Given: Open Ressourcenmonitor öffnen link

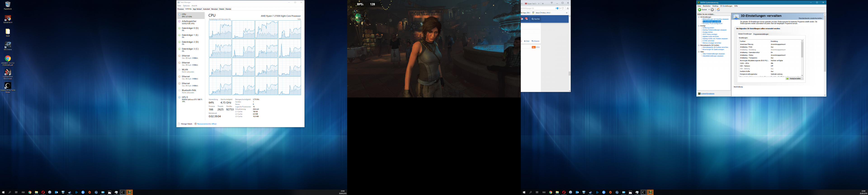Looking at the screenshot, I should (x=207, y=124).
